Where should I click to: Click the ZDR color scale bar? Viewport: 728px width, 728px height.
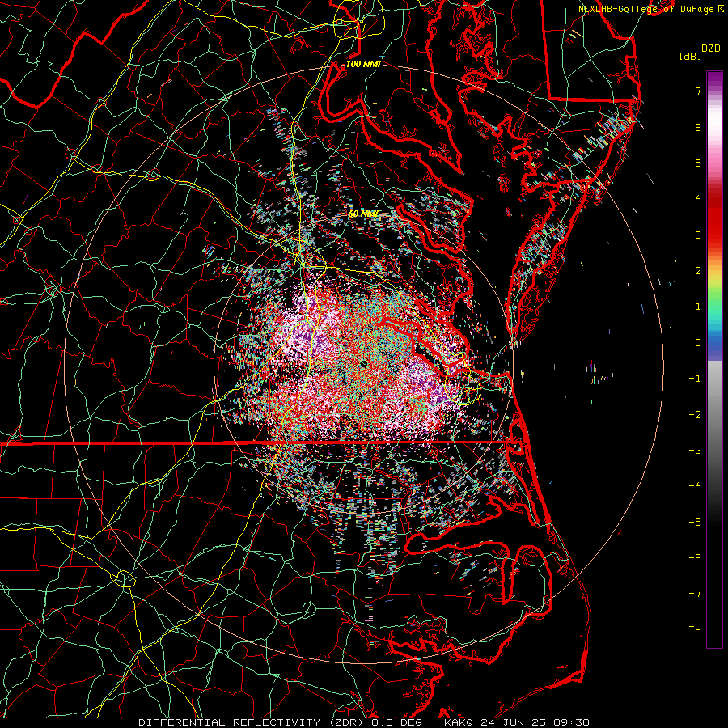pos(714,359)
